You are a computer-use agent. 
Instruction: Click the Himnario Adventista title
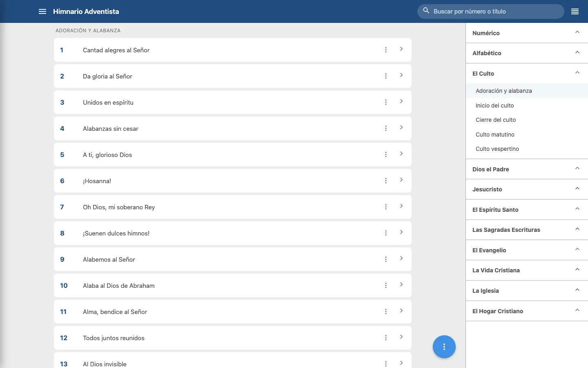[86, 11]
